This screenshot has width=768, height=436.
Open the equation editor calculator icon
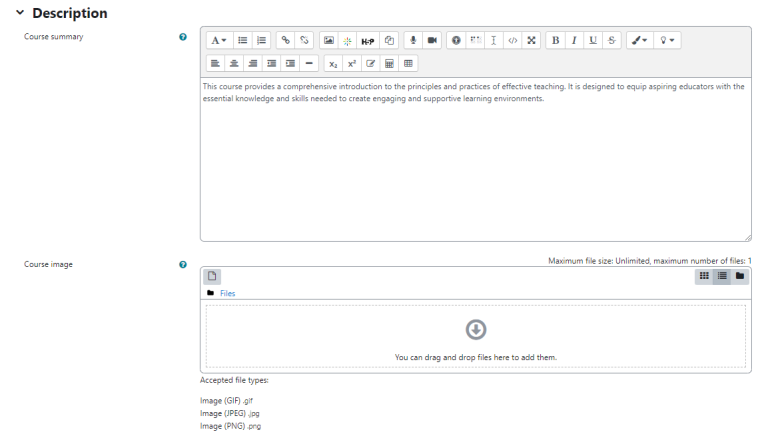click(x=389, y=63)
